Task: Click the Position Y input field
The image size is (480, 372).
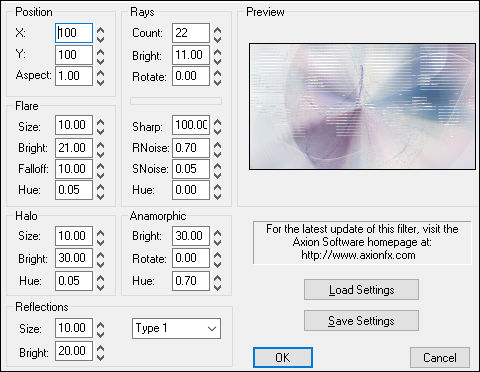Action: click(x=74, y=55)
